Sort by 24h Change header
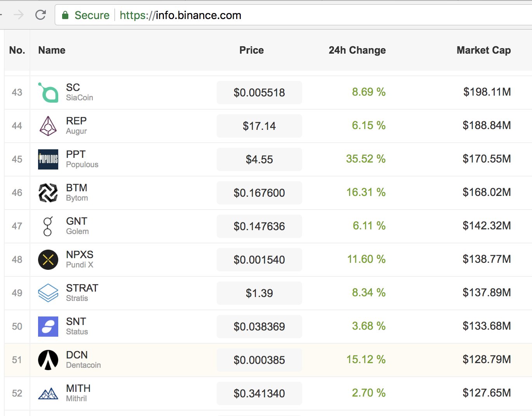532x416 pixels. pos(356,50)
